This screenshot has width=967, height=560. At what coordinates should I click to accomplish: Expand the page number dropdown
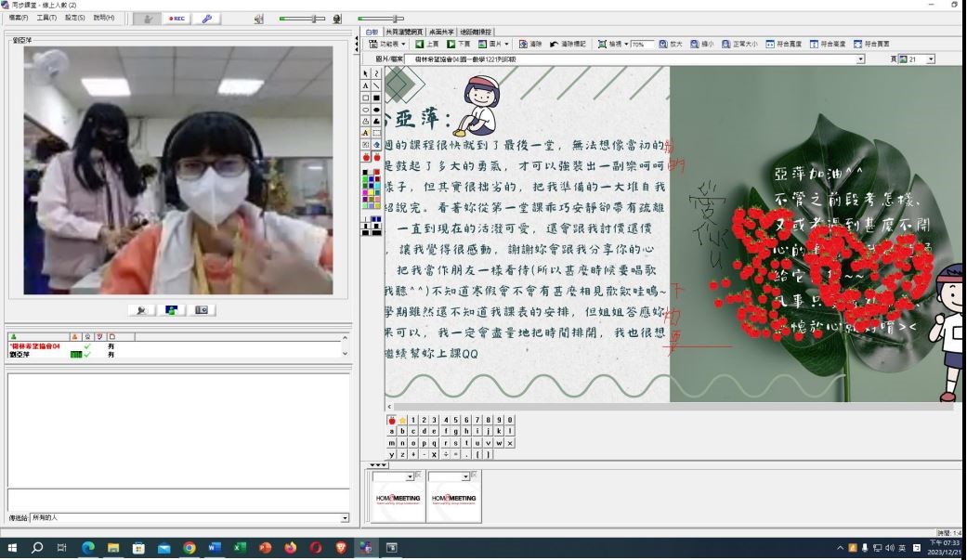tap(931, 59)
